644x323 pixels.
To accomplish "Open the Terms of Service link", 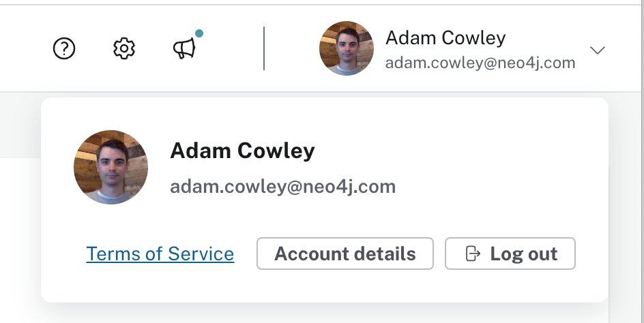I will pyautogui.click(x=160, y=253).
